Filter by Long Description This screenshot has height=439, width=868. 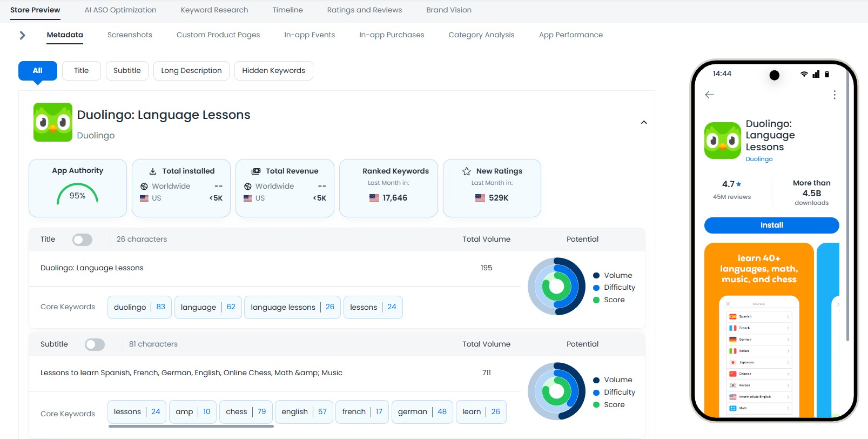[x=191, y=71]
